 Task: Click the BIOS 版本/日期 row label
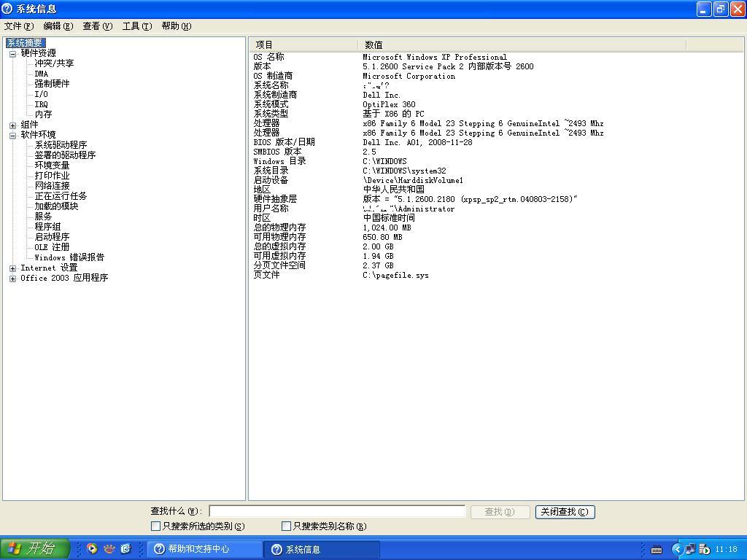coord(284,142)
